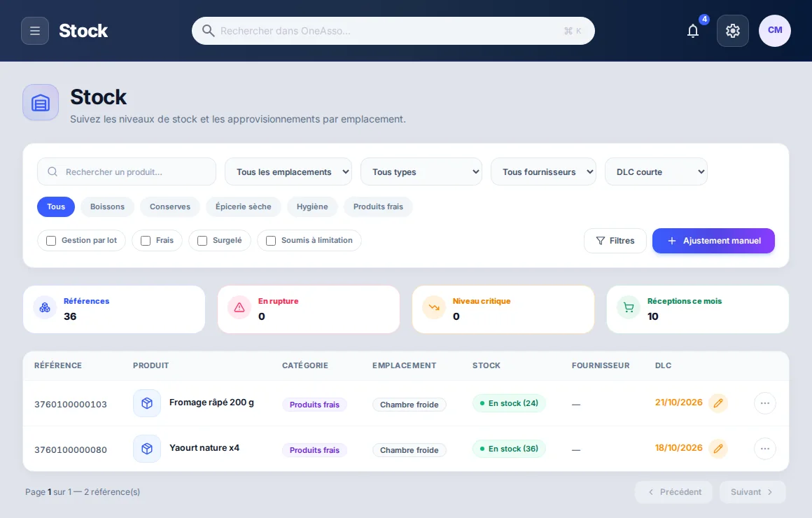
Task: Edit DLC date for Fromage râpé 200 g
Action: (718, 403)
